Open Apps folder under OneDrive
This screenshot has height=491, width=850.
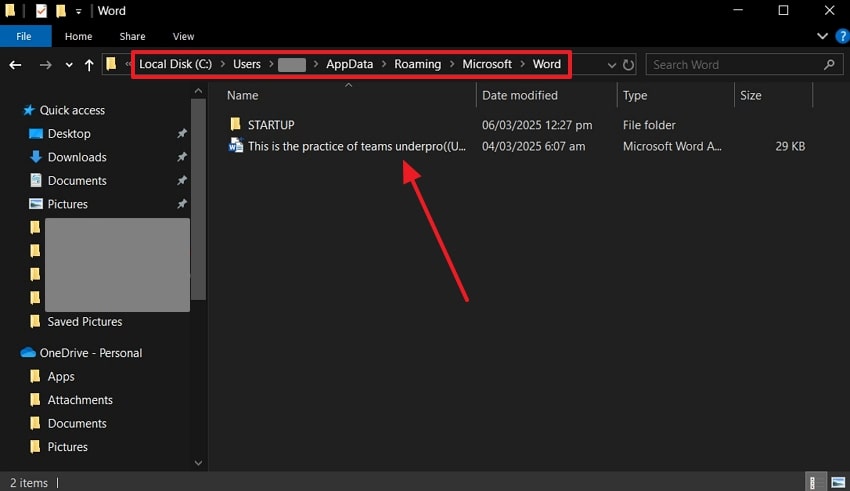coord(61,376)
